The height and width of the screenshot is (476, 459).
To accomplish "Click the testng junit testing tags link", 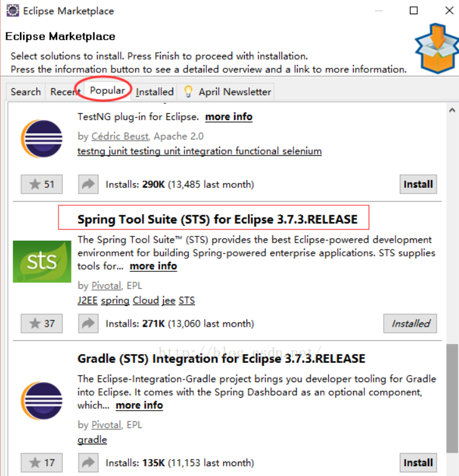I will pyautogui.click(x=199, y=151).
